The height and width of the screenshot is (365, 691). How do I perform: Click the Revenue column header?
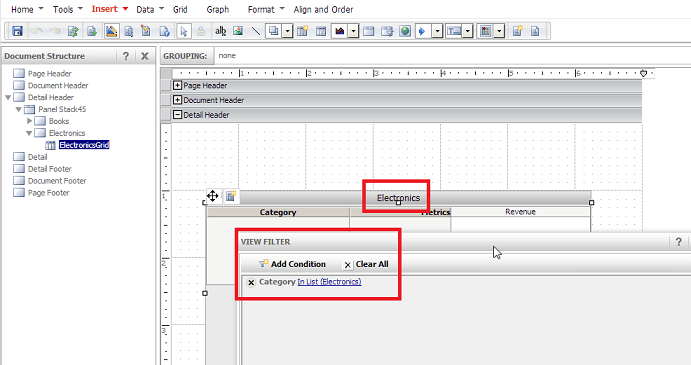coord(520,212)
